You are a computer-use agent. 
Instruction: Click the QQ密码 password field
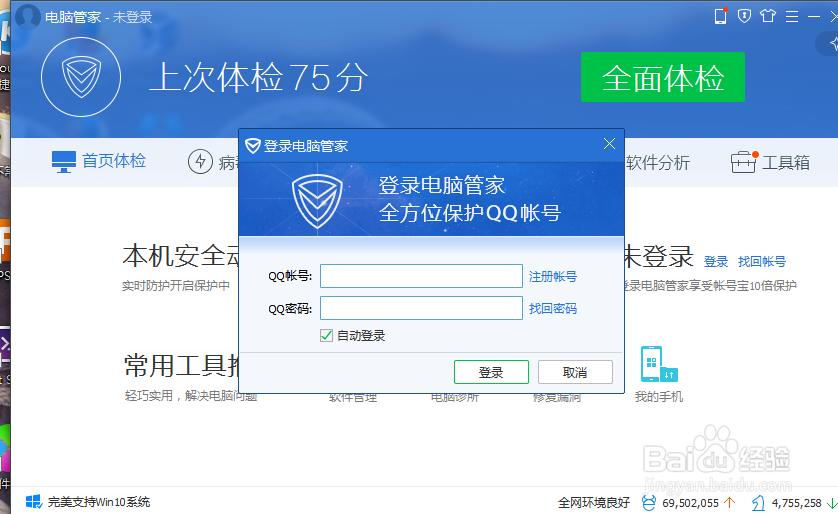pyautogui.click(x=421, y=308)
